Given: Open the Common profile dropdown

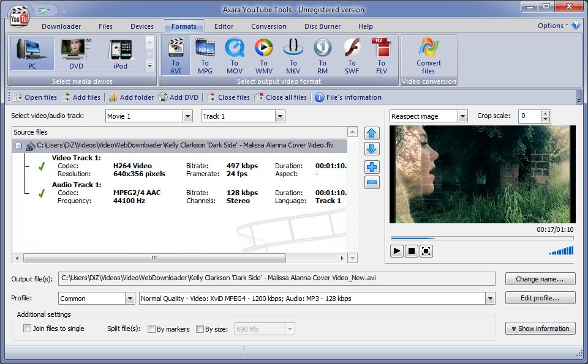Looking at the screenshot, I should click(x=130, y=299).
